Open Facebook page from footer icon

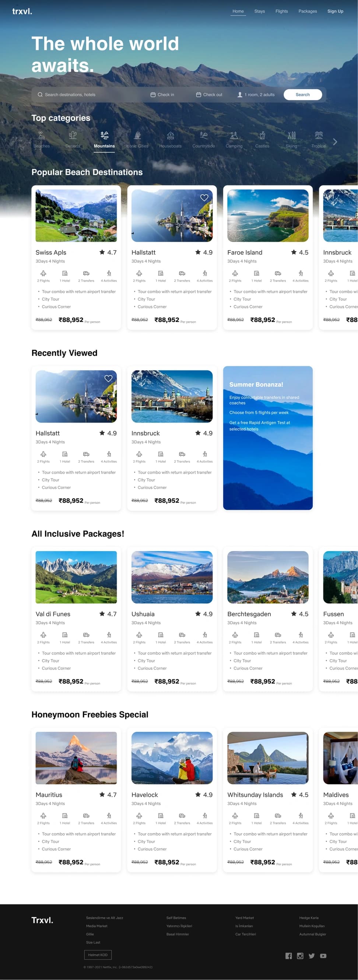click(x=289, y=956)
